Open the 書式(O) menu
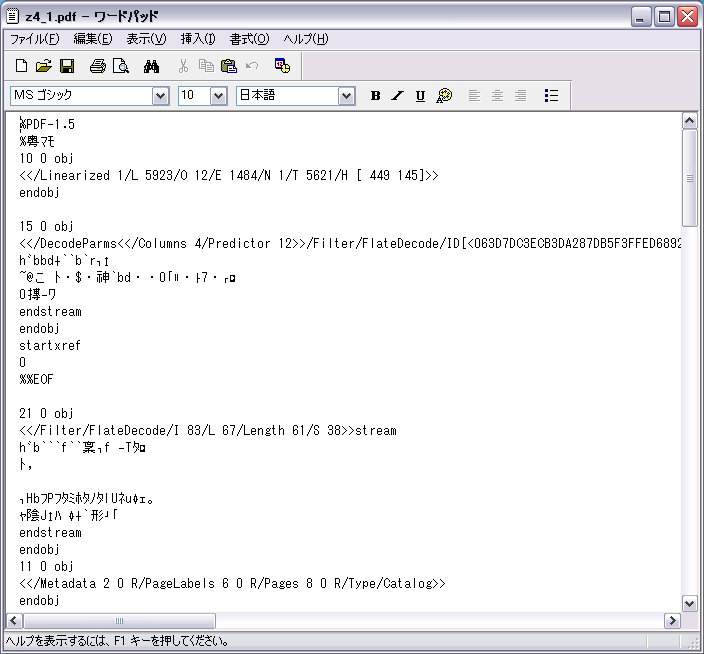 tap(249, 39)
